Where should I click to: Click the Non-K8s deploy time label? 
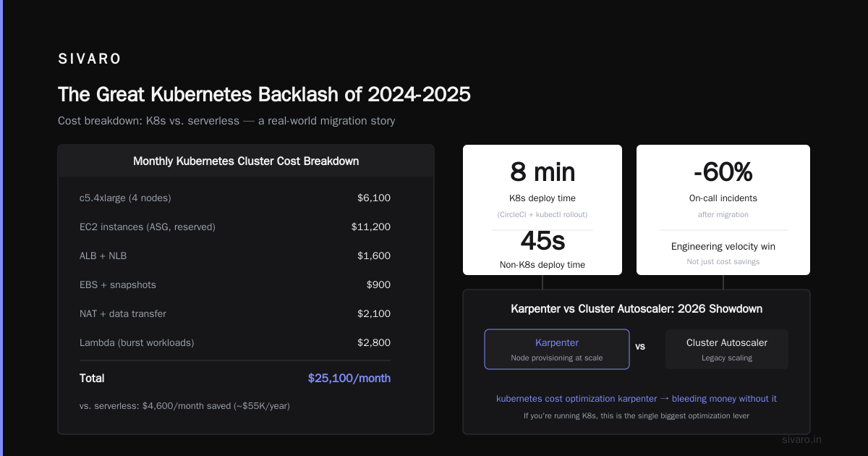(x=542, y=265)
